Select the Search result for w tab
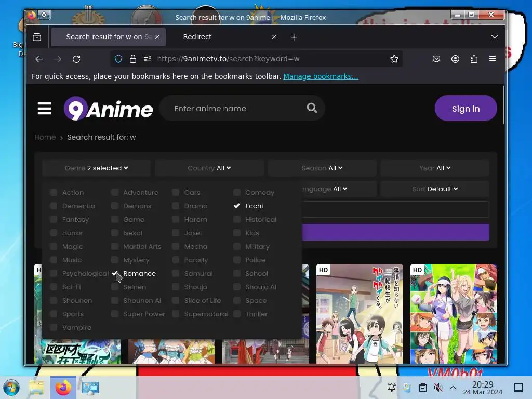The image size is (532, 399). [108, 37]
